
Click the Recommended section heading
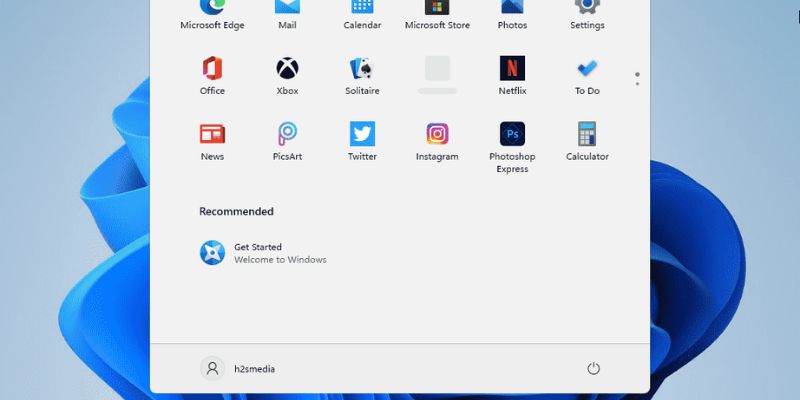point(236,211)
